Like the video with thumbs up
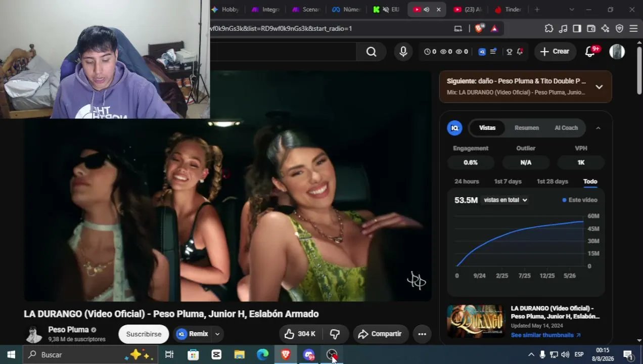Image resolution: width=643 pixels, height=364 pixels. point(300,334)
